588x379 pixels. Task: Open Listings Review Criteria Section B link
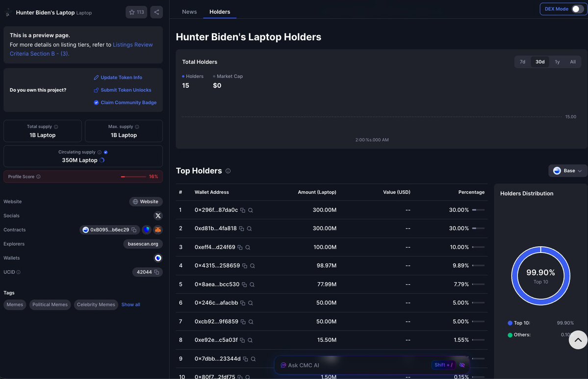pos(81,49)
